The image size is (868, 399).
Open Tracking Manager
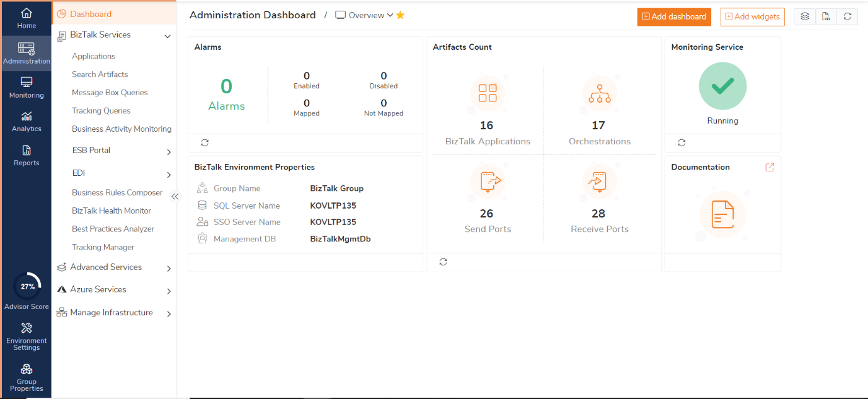coord(103,248)
